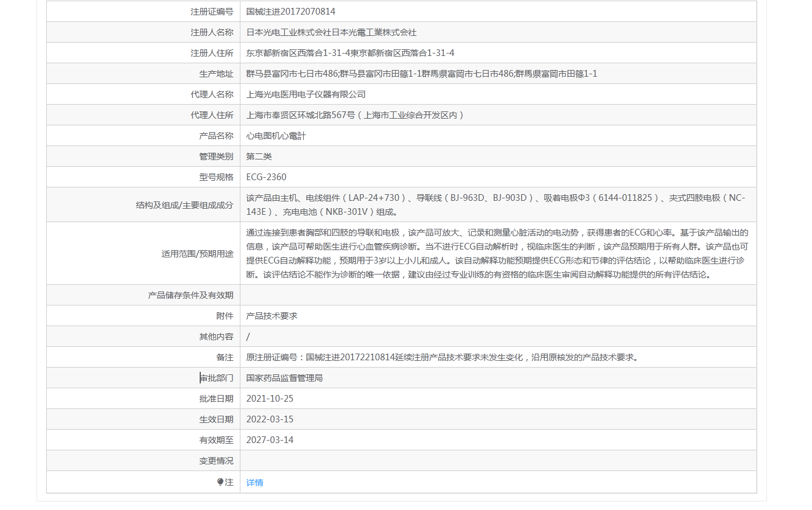Click the 适用范围/预期用途 label
812x510 pixels.
click(x=197, y=254)
